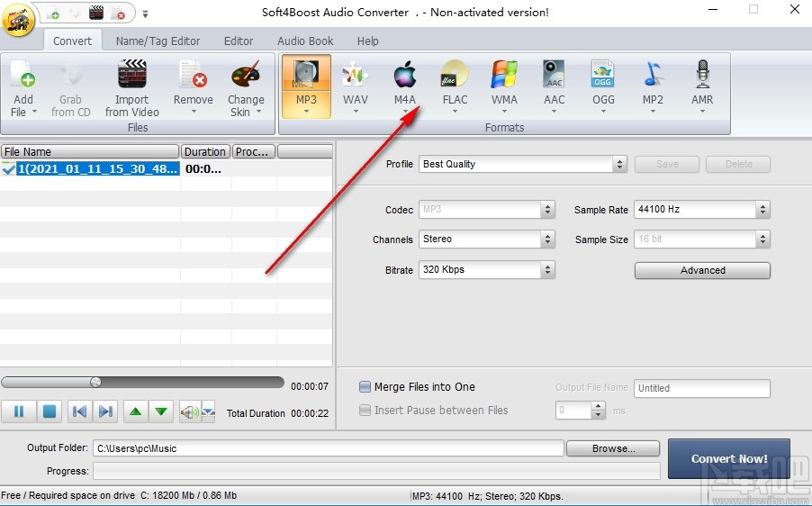
Task: Click the Progress bar
Action: click(376, 471)
